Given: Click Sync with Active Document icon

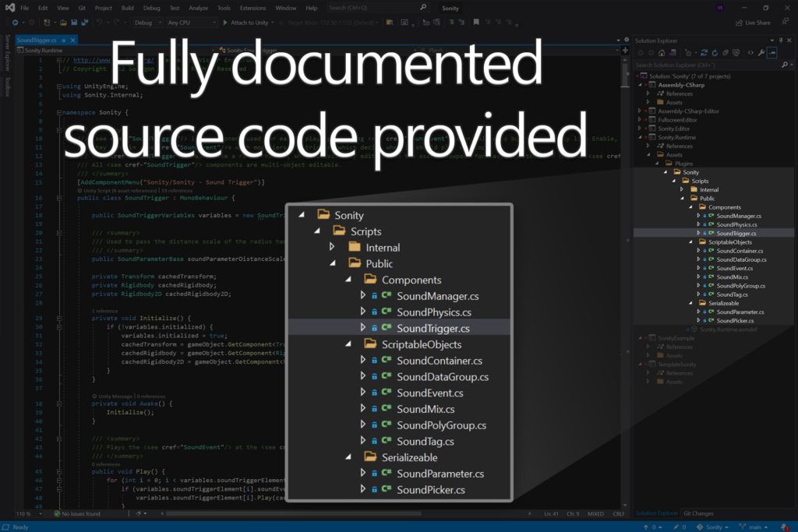Looking at the screenshot, I should click(704, 53).
